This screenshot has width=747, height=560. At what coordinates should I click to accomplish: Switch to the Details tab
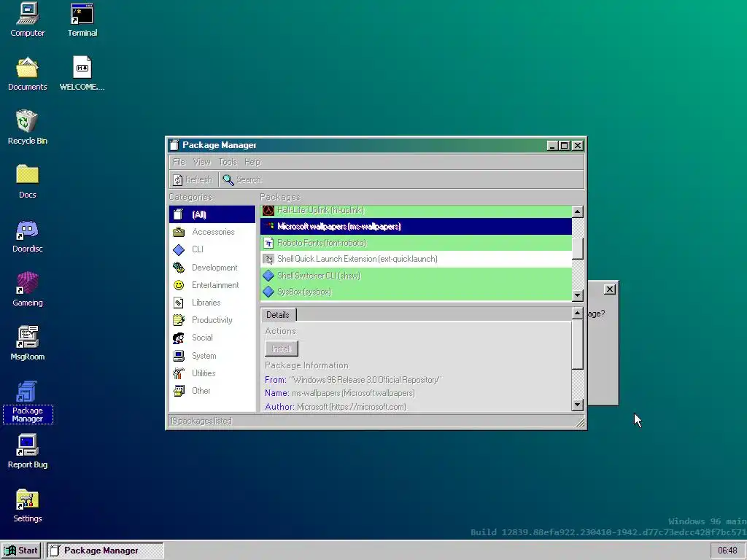pyautogui.click(x=278, y=315)
